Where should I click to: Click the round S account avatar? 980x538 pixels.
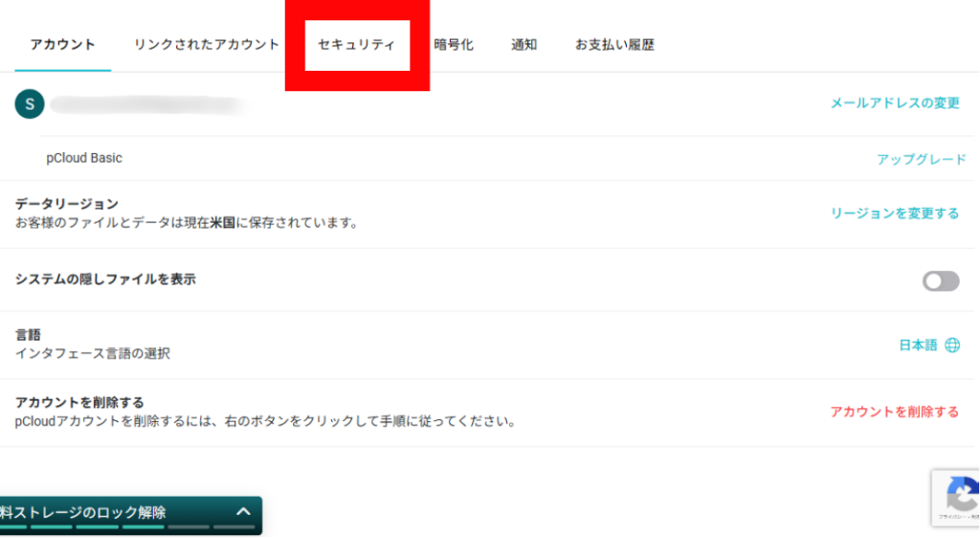pyautogui.click(x=30, y=103)
